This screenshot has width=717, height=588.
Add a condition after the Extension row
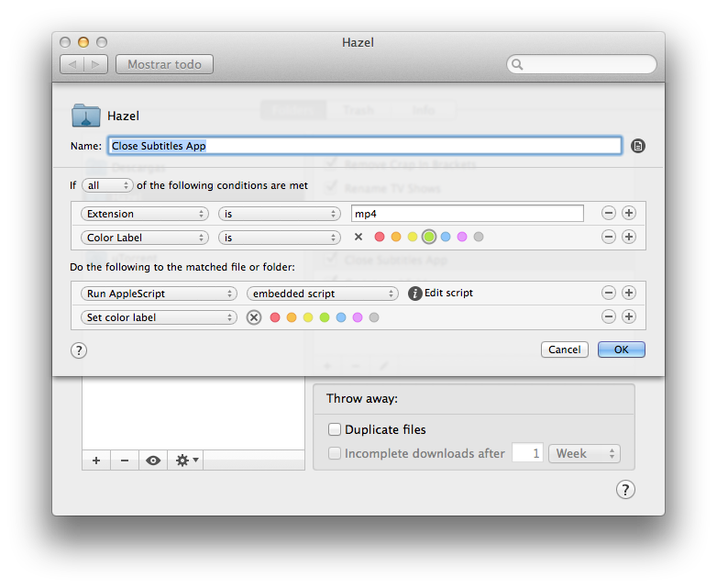click(x=629, y=213)
